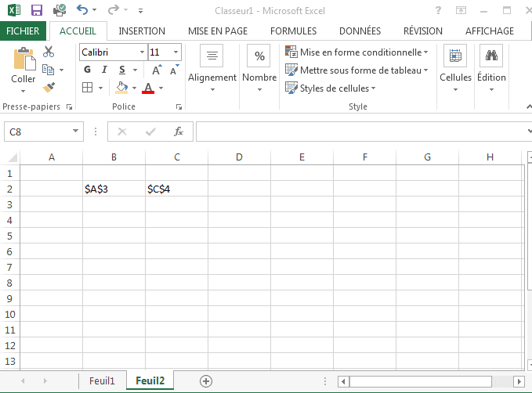The width and height of the screenshot is (532, 393).
Task: Click horizontal scrollbar left arrow
Action: tap(343, 381)
